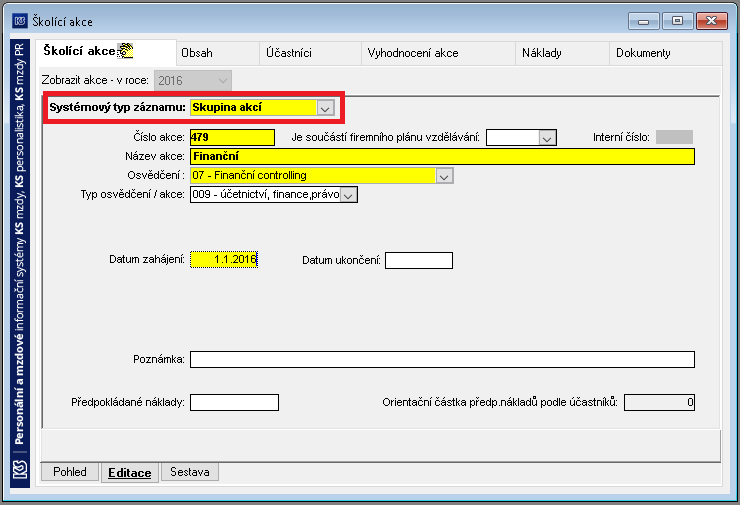Screen dimensions: 740x505
Task: Click the KS logo at sidebar bottom
Action: [x=20, y=470]
